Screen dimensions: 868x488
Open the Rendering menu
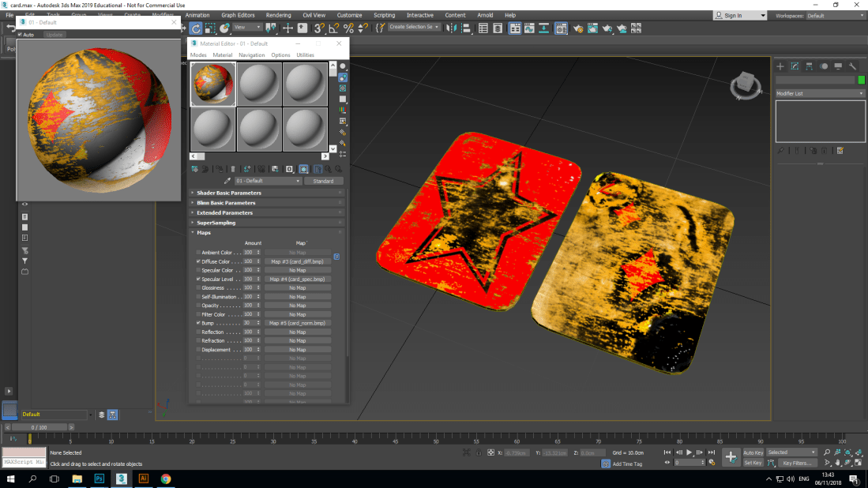point(278,14)
